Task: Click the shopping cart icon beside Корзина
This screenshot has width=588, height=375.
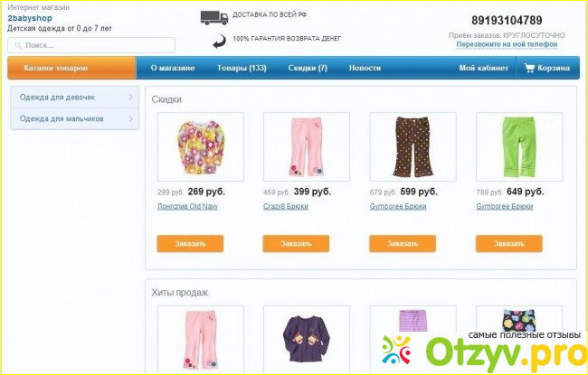Action: [x=529, y=68]
